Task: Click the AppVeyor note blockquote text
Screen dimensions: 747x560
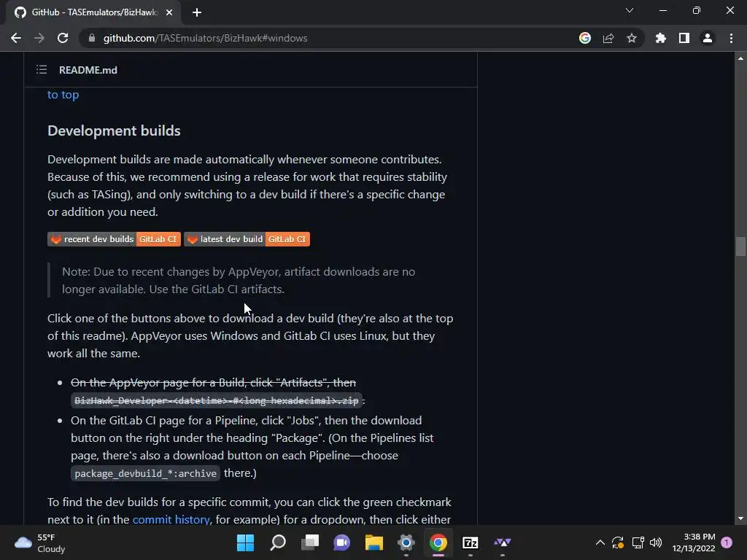Action: [x=239, y=280]
